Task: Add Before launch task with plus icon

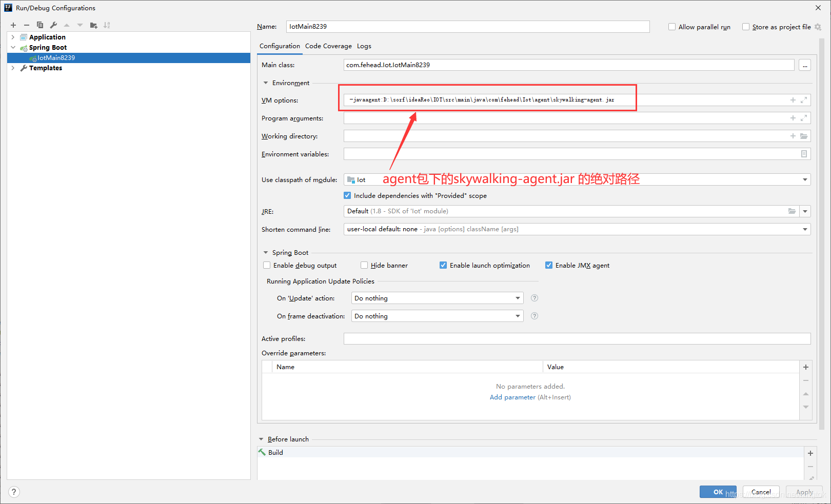Action: 810,453
